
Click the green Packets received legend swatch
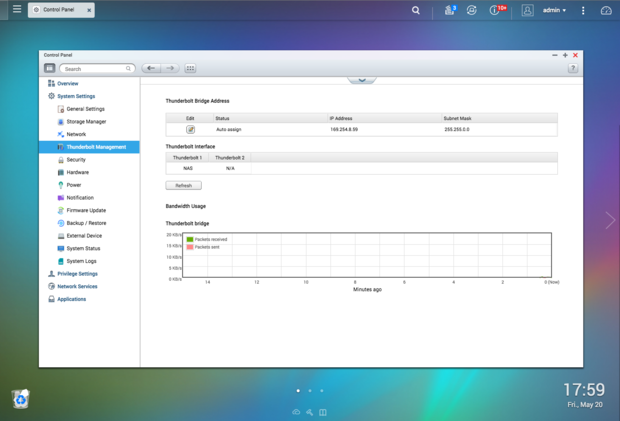(x=190, y=239)
